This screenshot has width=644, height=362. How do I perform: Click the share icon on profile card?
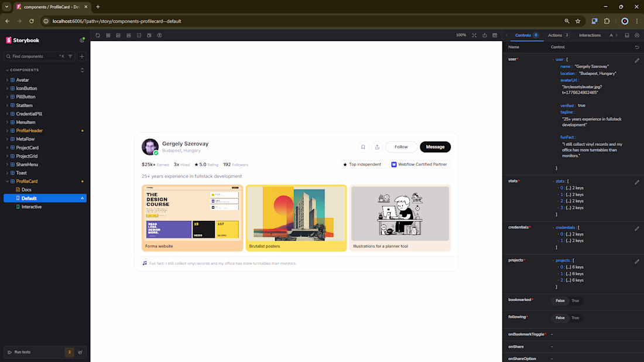point(377,146)
